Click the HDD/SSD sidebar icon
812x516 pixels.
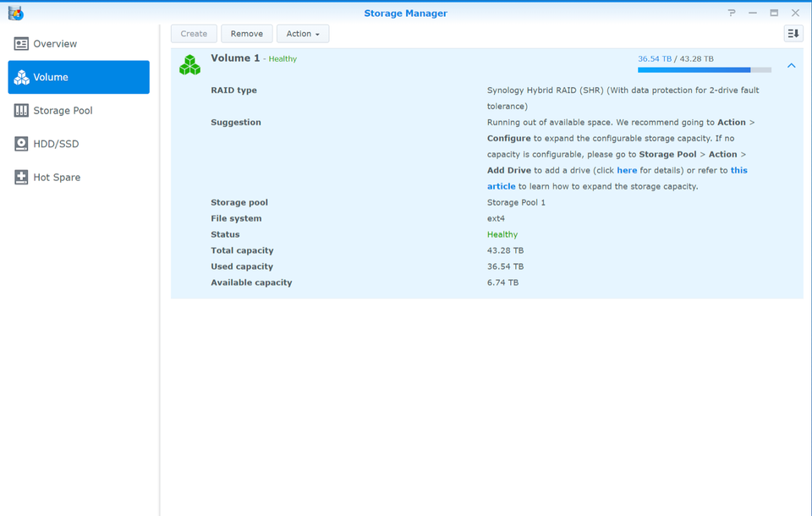pyautogui.click(x=21, y=144)
